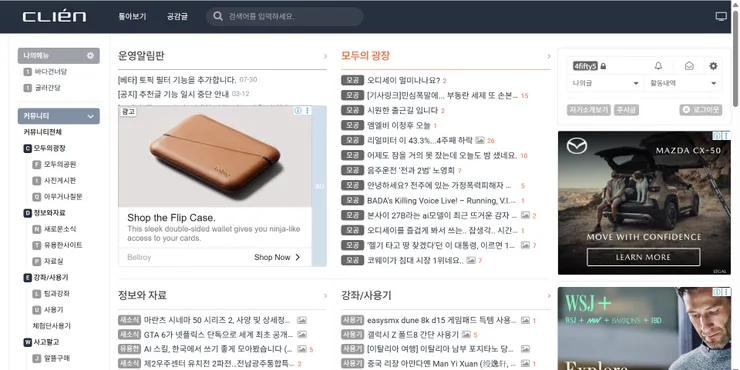Click the image icon on '헬기 타고 post
Image resolution: width=740 pixels, height=370 pixels.
tap(525, 245)
